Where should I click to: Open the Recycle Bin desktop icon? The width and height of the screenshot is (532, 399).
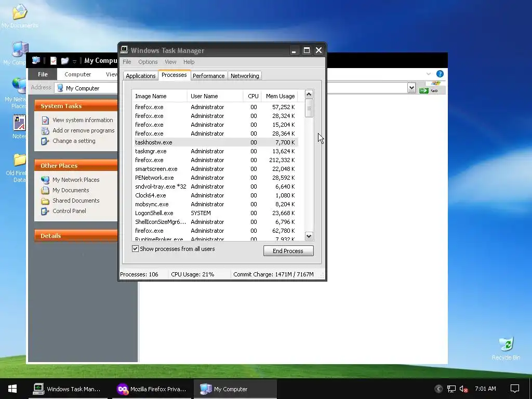[506, 348]
